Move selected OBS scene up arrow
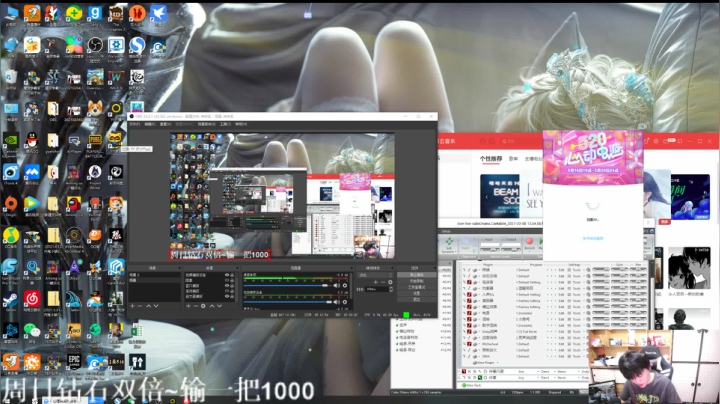 click(149, 306)
